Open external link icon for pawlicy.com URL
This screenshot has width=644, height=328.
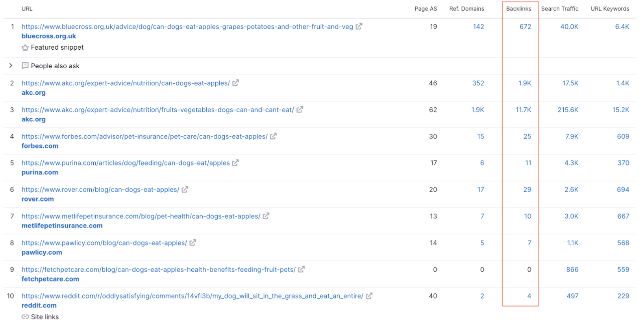pyautogui.click(x=192, y=242)
